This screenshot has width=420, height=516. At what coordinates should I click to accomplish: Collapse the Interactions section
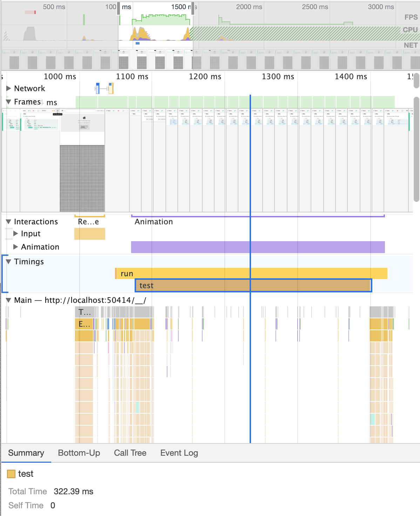coord(9,222)
